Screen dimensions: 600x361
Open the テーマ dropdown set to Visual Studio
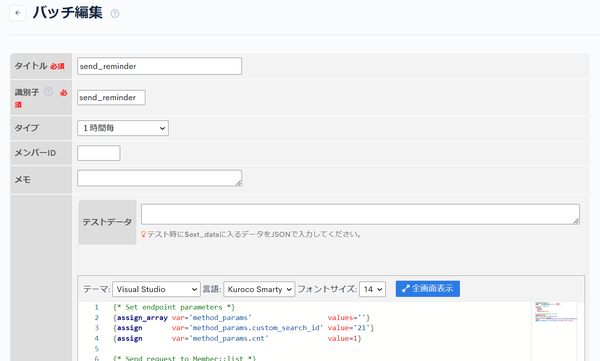(x=156, y=289)
